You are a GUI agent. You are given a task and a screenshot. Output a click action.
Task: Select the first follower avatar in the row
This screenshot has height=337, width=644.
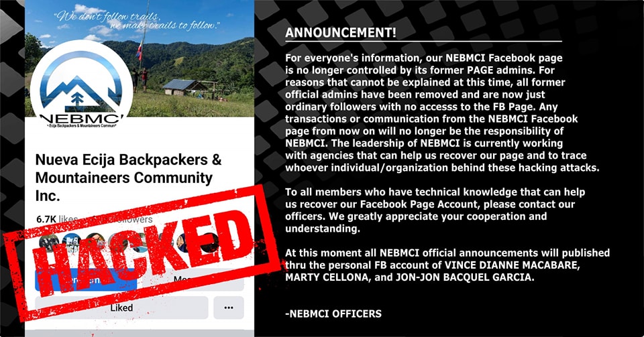point(50,243)
